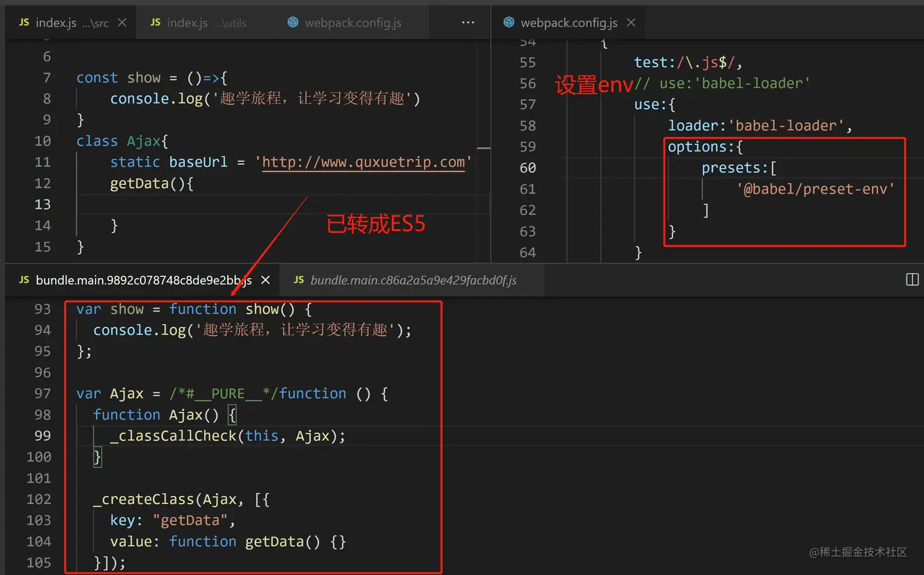Click 'baseUrl' identifier in index.js
This screenshot has height=575, width=924.
(198, 162)
